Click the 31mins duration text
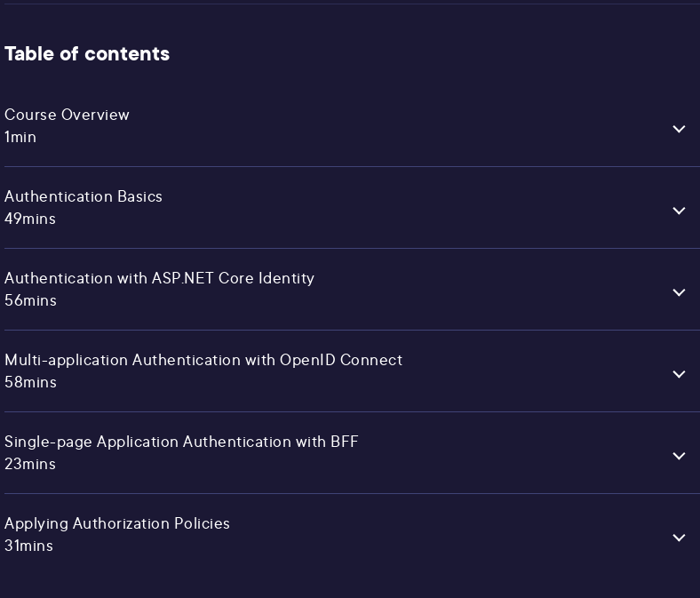 (x=28, y=546)
